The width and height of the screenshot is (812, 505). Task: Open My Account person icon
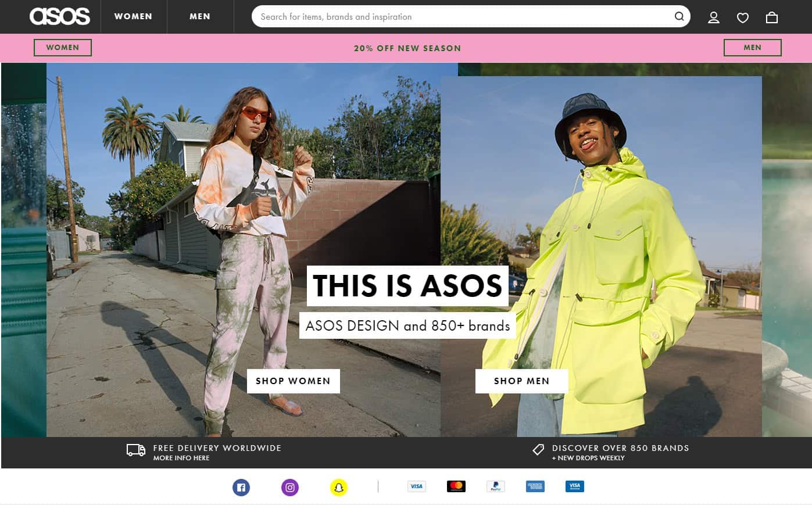click(x=714, y=17)
